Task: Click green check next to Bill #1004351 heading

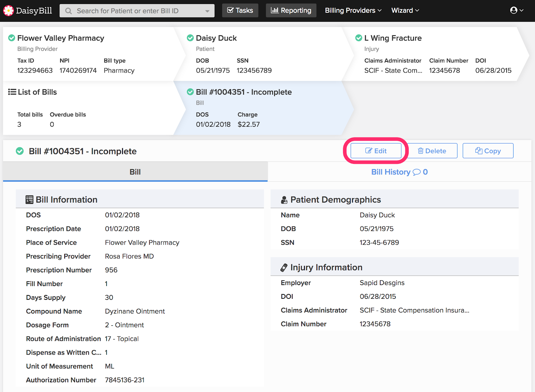Action: click(x=20, y=151)
